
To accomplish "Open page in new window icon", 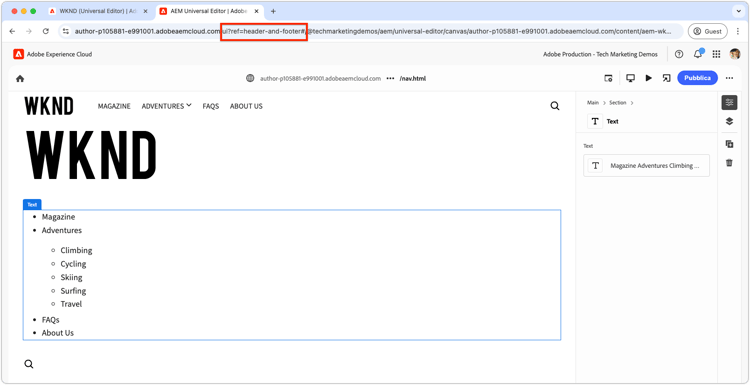I will 666,78.
